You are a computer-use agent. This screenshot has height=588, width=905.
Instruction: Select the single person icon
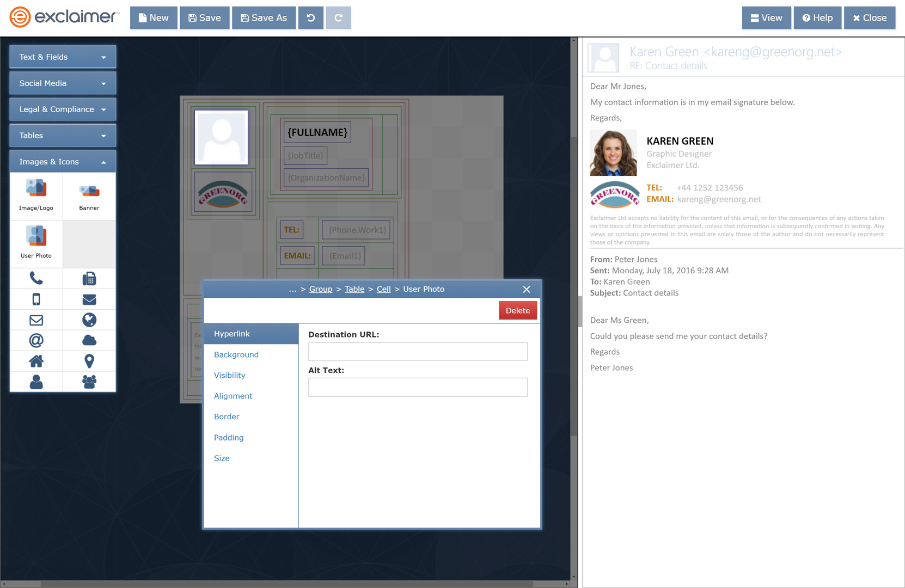pos(36,382)
